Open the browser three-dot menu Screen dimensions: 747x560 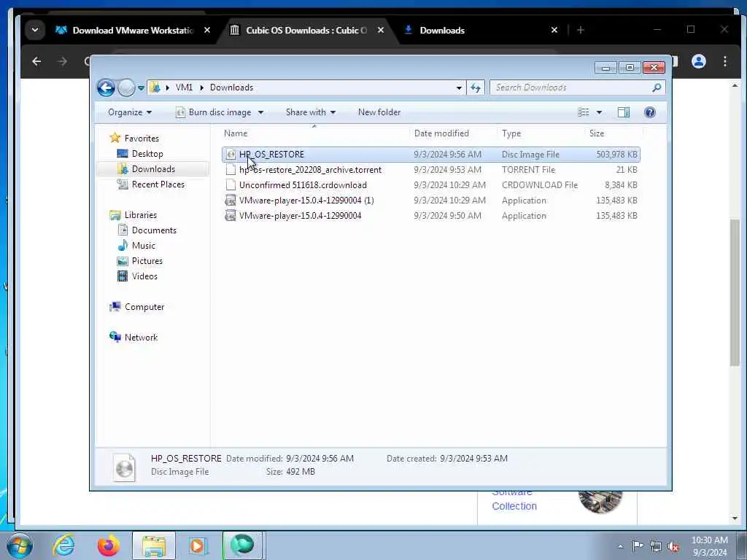pyautogui.click(x=724, y=61)
